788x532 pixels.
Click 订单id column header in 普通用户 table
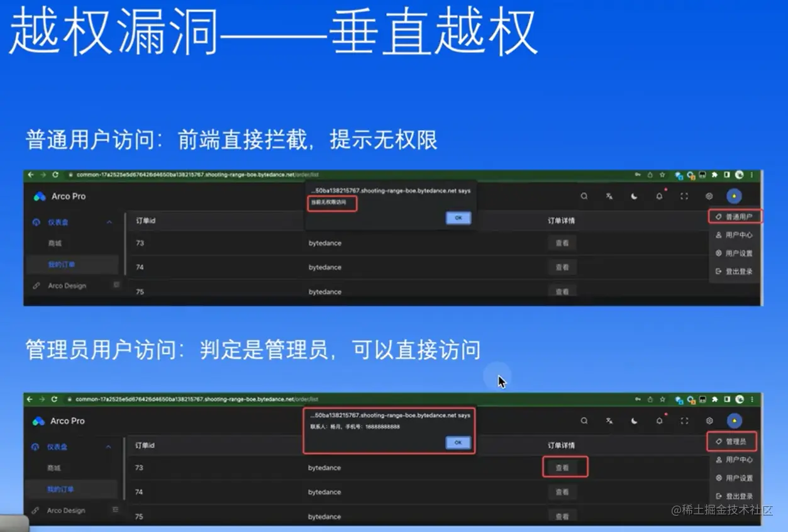[x=145, y=220]
